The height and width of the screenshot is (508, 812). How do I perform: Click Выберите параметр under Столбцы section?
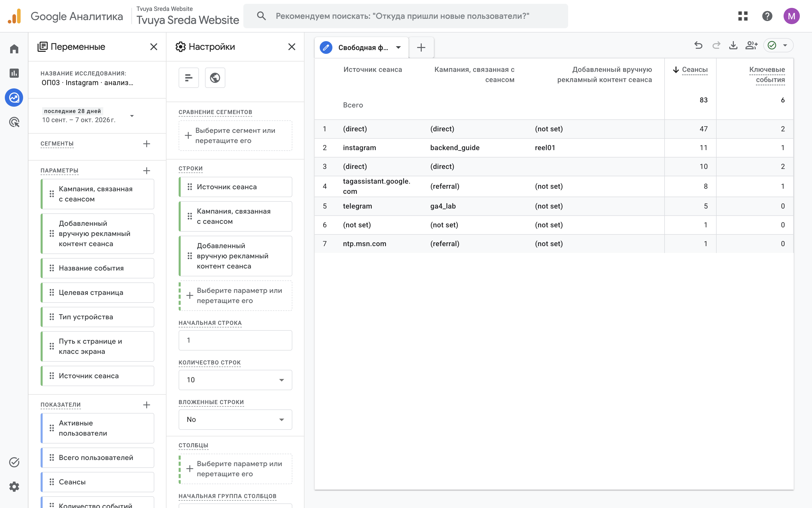click(x=235, y=469)
